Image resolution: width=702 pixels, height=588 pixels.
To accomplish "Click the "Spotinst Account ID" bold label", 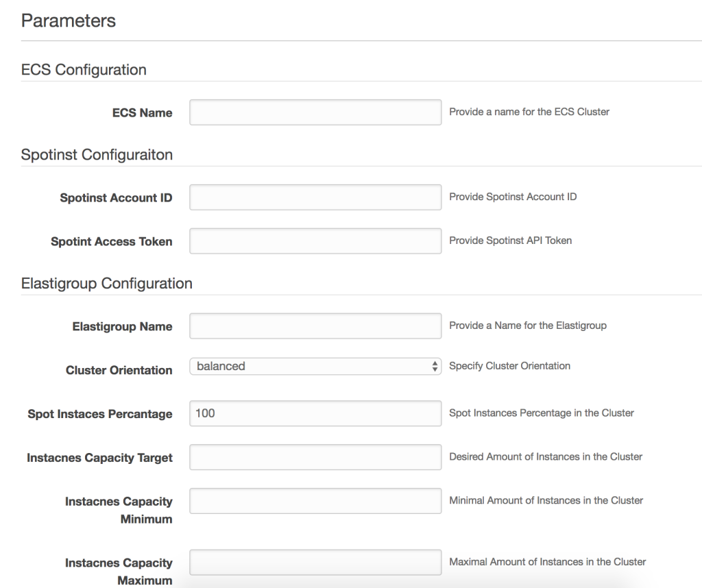I will [116, 198].
